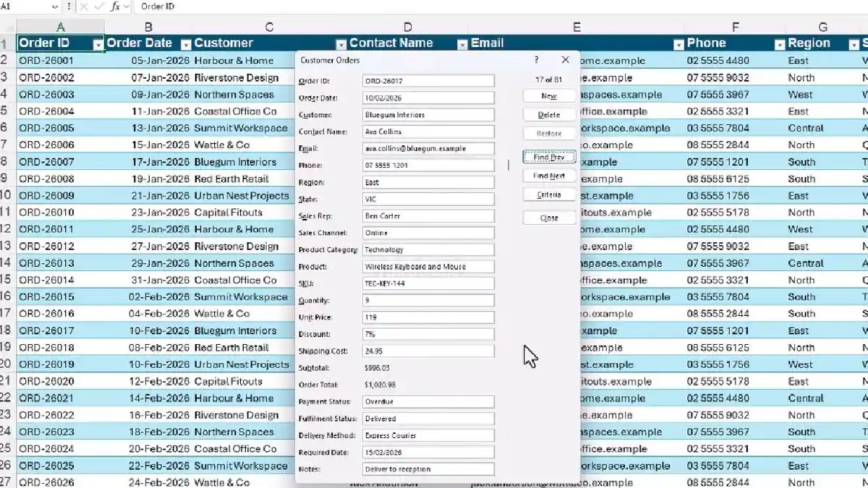
Task: Click the Unit Price field showing 119
Action: [x=428, y=317]
